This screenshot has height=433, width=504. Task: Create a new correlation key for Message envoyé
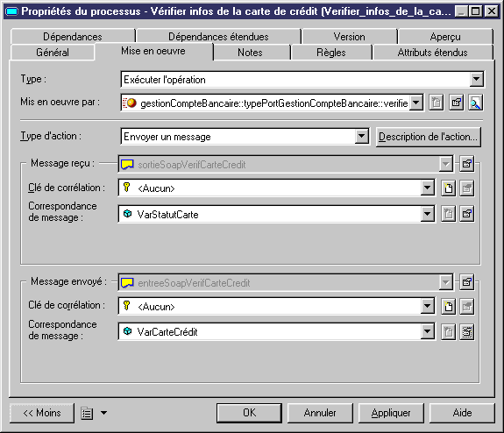point(449,307)
